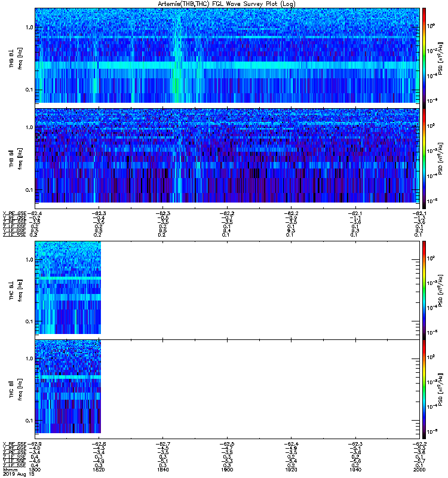Click the 1940 time tick label
448x478 pixels.
pos(355,470)
